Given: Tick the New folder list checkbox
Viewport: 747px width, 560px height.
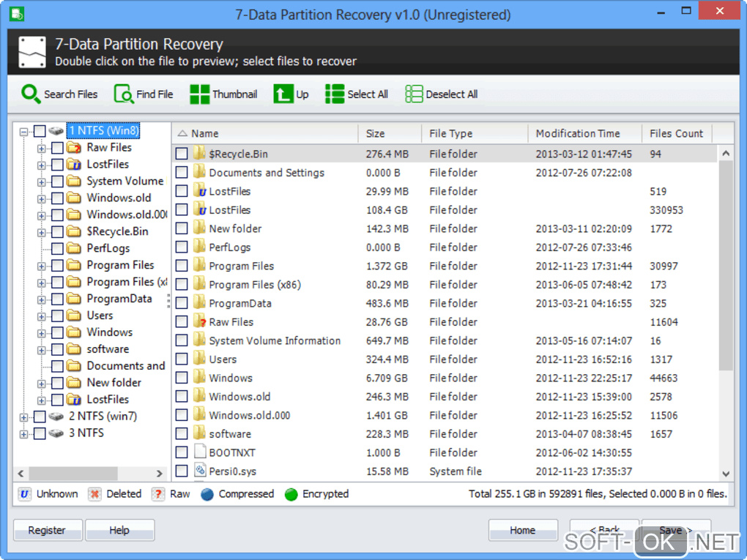Looking at the screenshot, I should tap(182, 228).
